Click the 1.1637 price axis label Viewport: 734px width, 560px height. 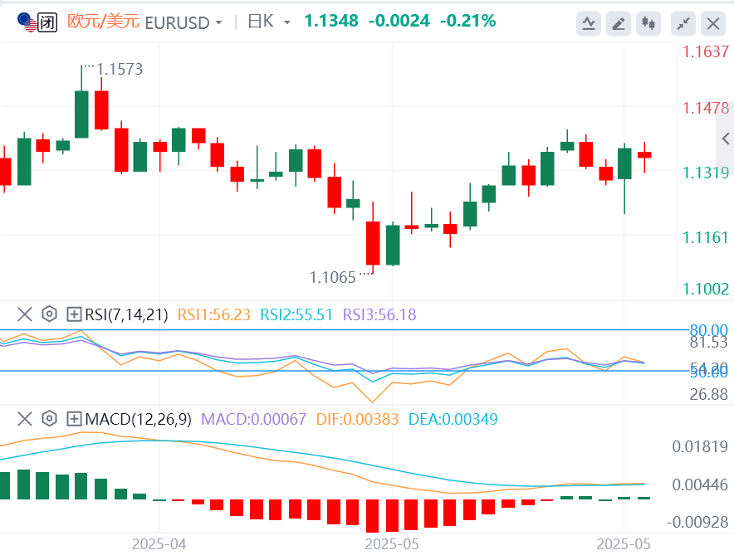point(706,51)
